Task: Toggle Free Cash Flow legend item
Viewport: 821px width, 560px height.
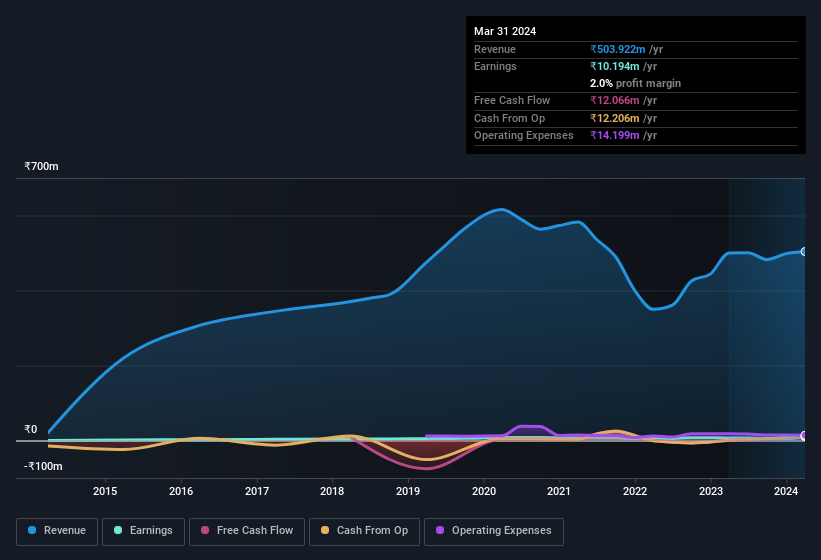Action: (247, 530)
